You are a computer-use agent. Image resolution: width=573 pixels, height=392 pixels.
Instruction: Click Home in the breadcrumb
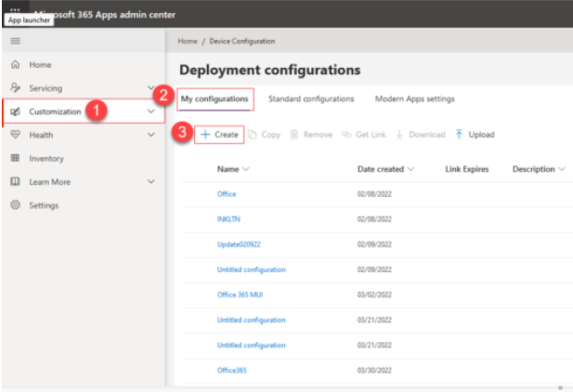[188, 41]
